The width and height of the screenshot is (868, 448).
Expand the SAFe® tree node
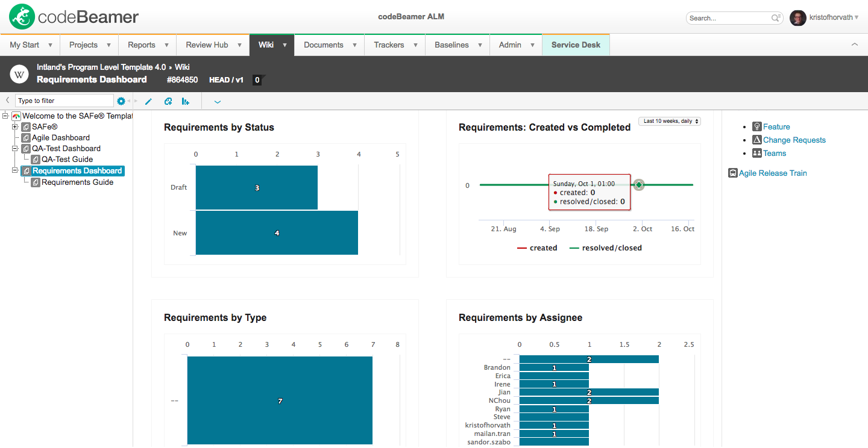coord(16,127)
